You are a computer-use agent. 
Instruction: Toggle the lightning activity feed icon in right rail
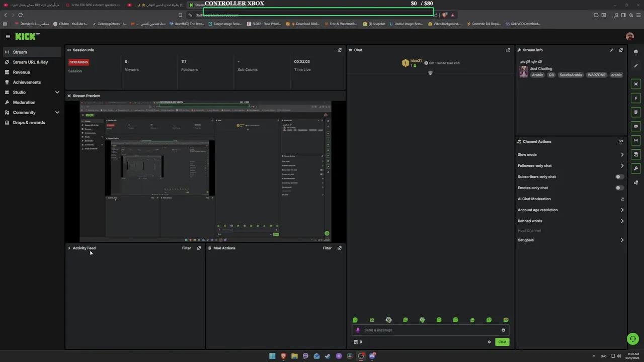pos(636,98)
